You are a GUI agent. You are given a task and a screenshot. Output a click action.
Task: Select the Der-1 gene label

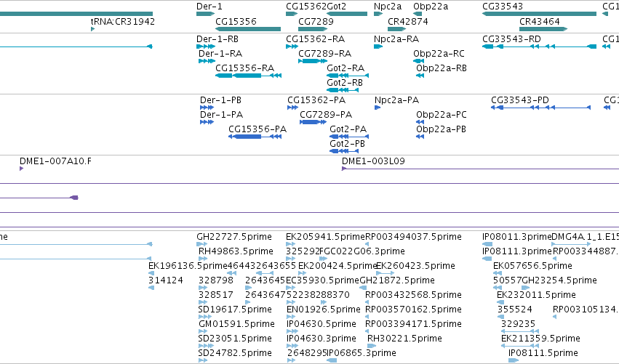[209, 7]
